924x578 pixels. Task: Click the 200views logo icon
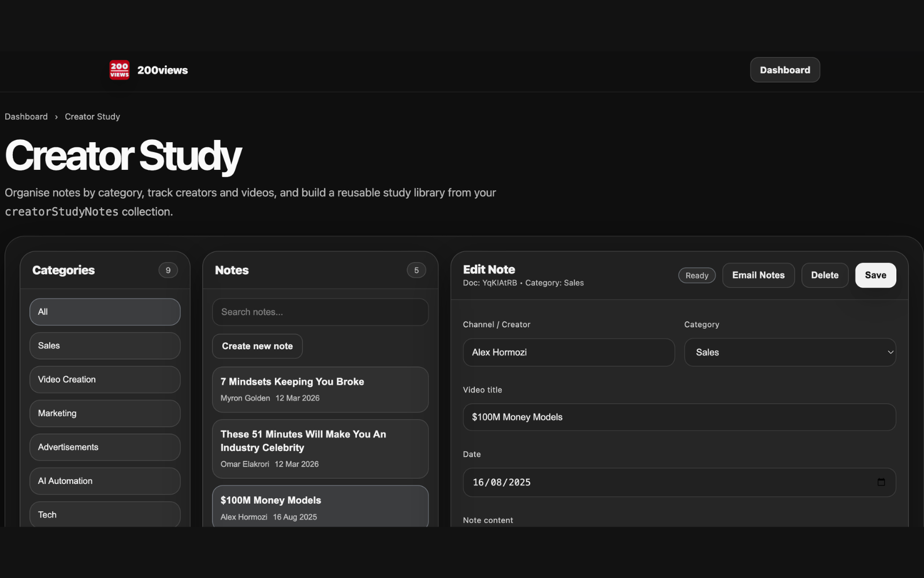(119, 70)
